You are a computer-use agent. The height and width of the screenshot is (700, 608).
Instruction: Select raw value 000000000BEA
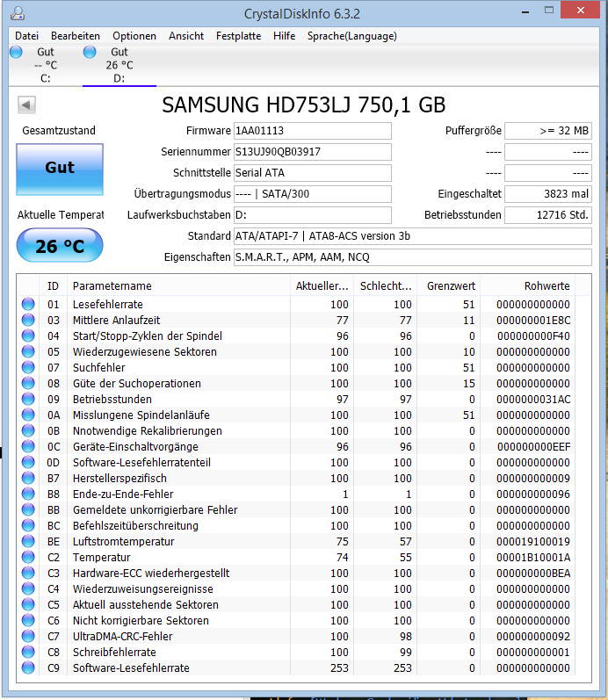[x=533, y=573]
